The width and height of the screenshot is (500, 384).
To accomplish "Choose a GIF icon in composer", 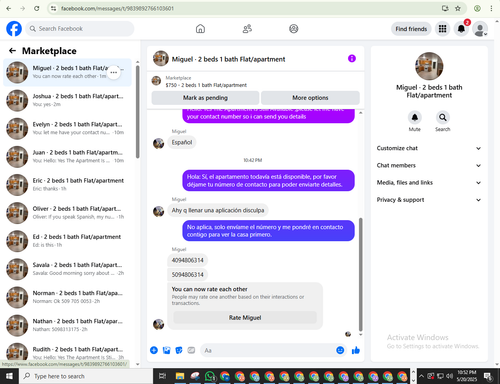I will coord(191,350).
